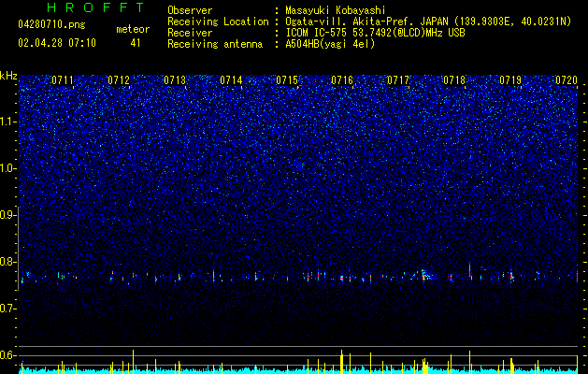Click the date stamp 02.04.28 07:10

(57, 43)
